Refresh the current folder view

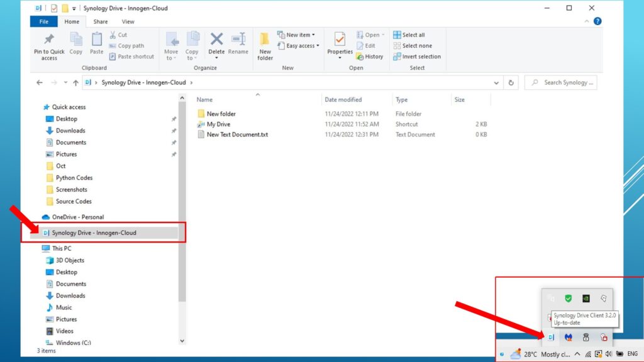(511, 82)
